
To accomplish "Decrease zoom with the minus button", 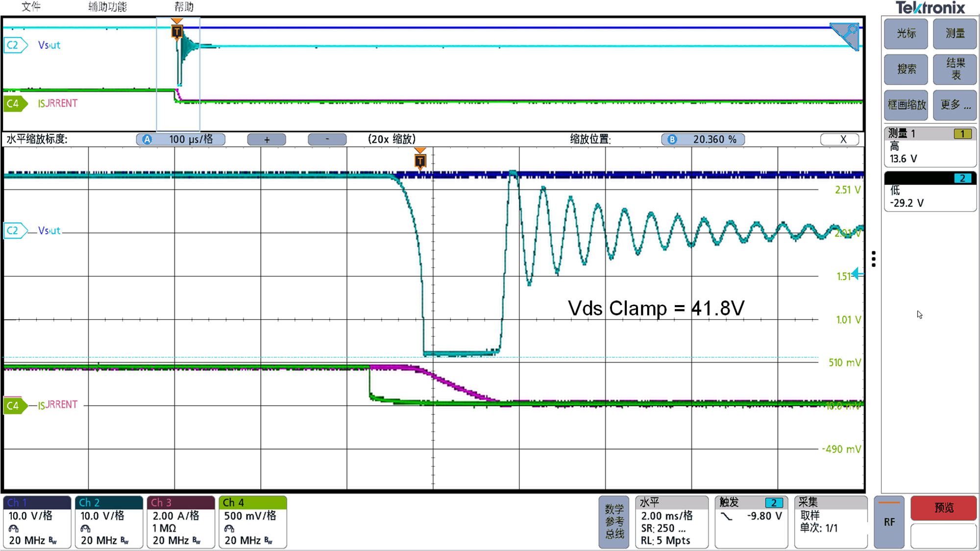I will tap(327, 140).
